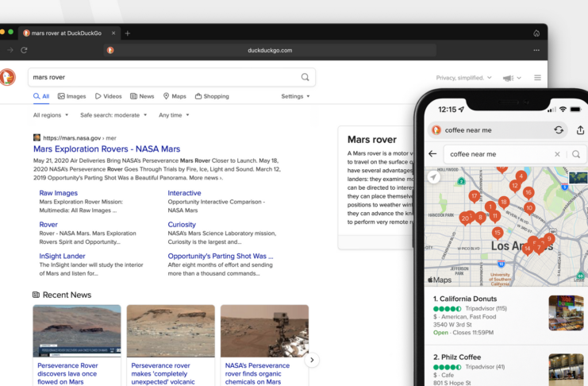This screenshot has height=386, width=588.
Task: Click the reload icon in browser toolbar
Action: (x=24, y=50)
